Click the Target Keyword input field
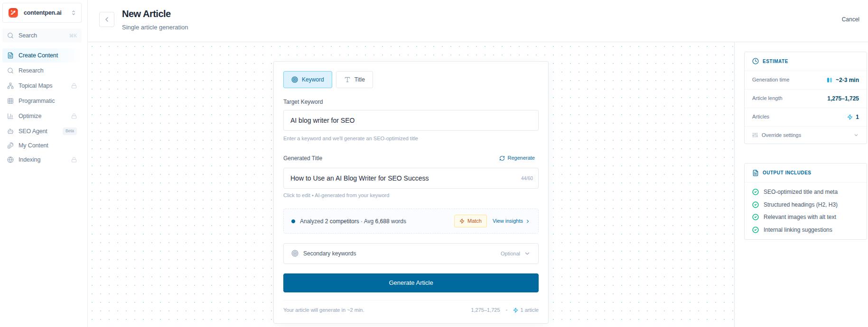Viewport: 868px width, 327px height. coord(411,120)
